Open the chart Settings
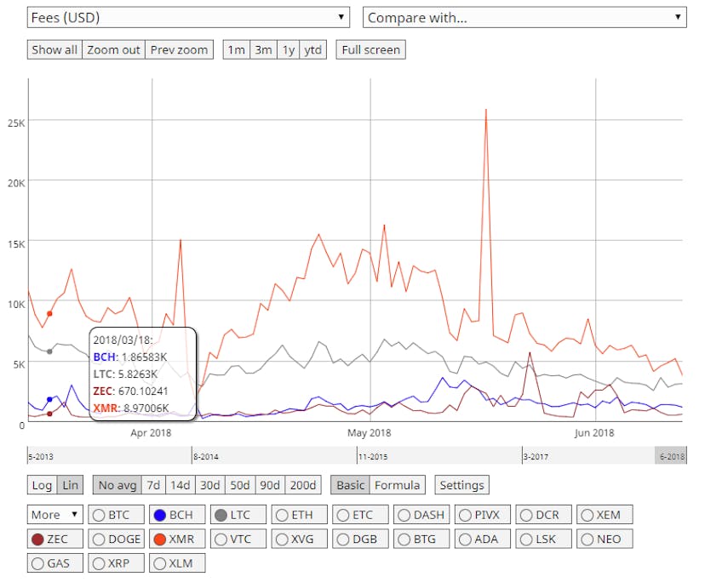The image size is (705, 588). 461,485
